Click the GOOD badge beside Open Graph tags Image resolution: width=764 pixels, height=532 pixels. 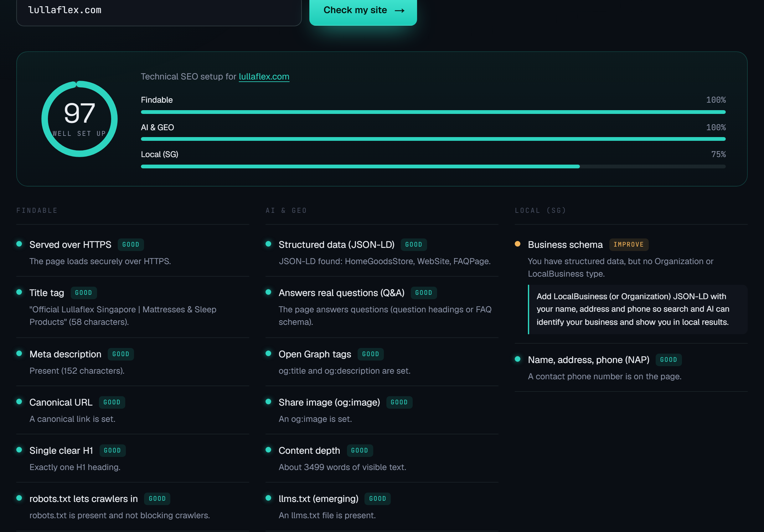point(371,354)
